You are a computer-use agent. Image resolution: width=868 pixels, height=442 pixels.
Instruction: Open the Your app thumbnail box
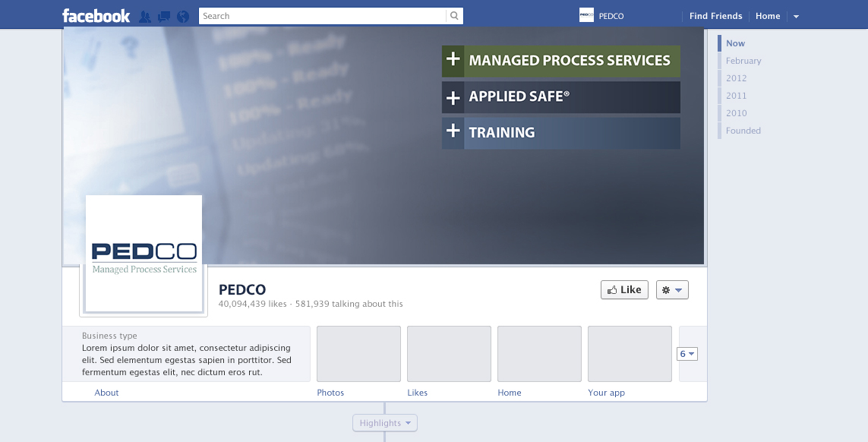[x=630, y=354]
